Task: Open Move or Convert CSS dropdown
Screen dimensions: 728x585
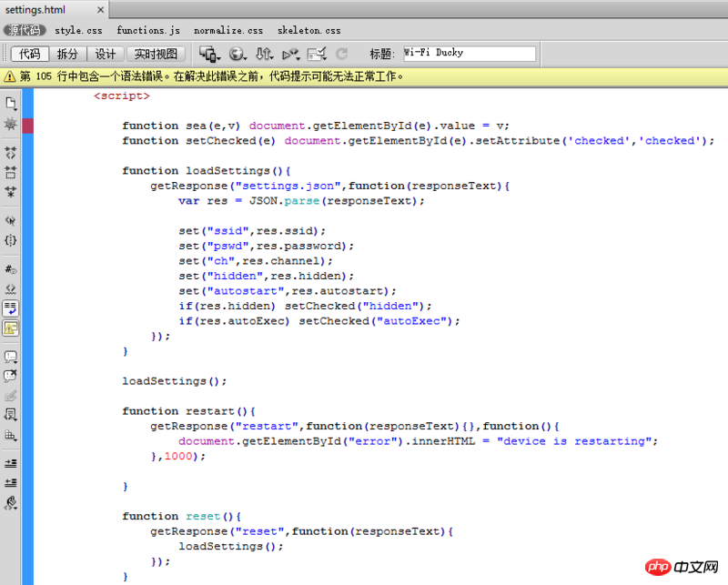Action: coord(10,435)
